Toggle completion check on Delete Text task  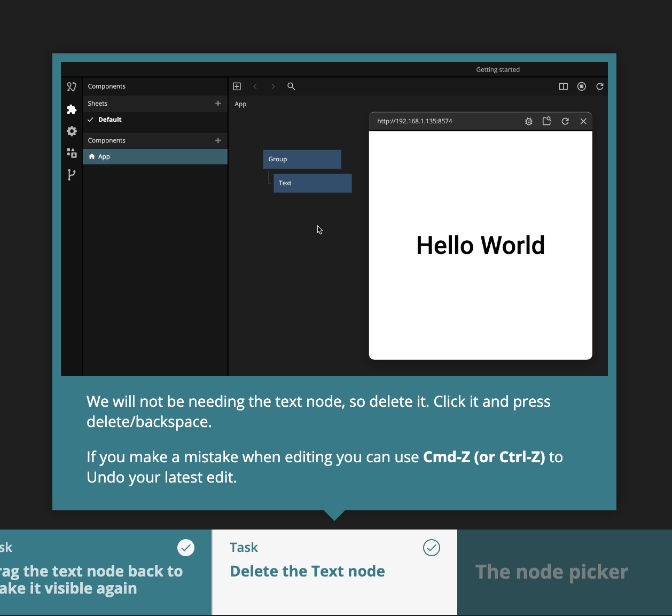pos(431,548)
